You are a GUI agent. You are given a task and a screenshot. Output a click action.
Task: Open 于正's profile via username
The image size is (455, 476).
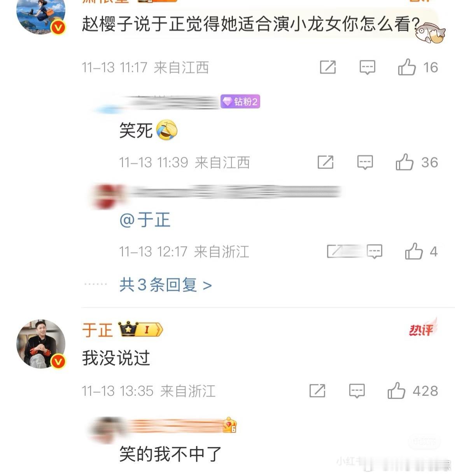pyautogui.click(x=97, y=330)
